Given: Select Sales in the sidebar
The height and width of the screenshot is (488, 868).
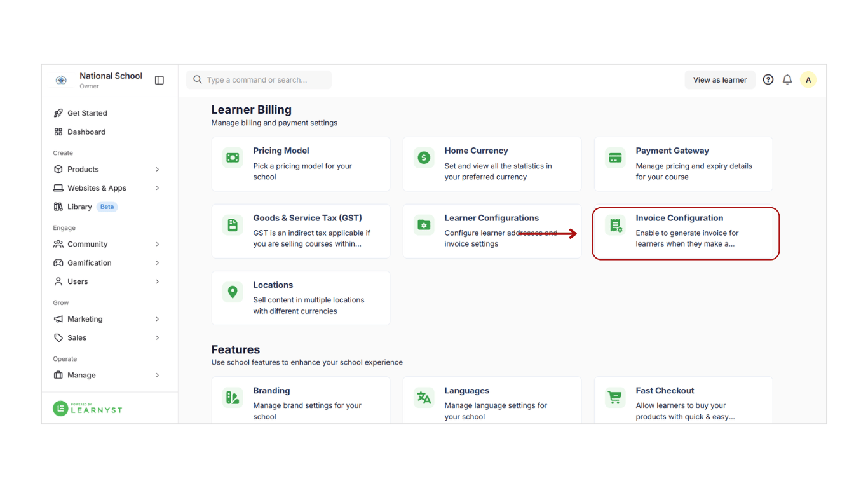Looking at the screenshot, I should coord(77,338).
